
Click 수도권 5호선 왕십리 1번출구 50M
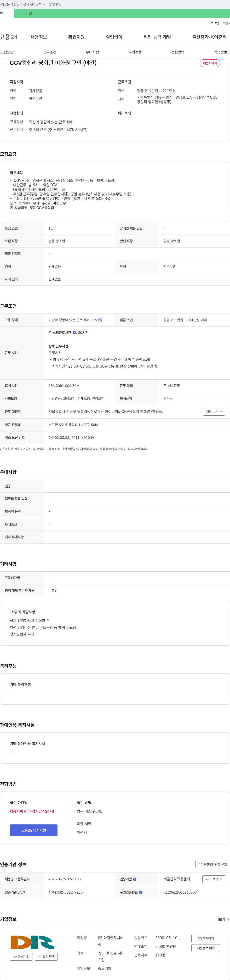click(73, 425)
